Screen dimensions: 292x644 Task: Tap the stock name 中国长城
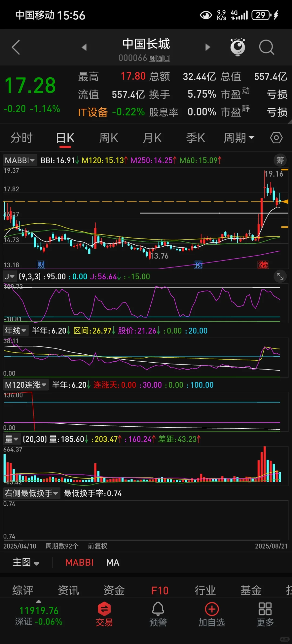point(146,44)
